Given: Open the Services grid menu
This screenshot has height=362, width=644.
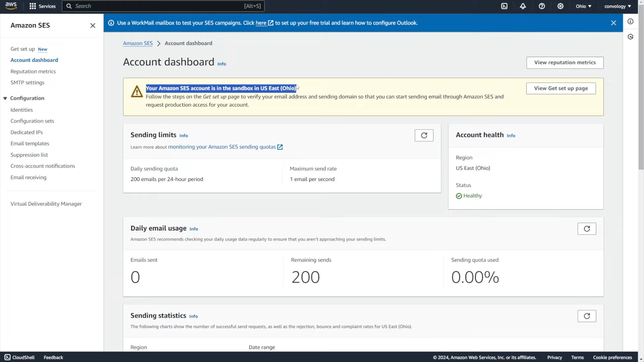Looking at the screenshot, I should tap(42, 6).
